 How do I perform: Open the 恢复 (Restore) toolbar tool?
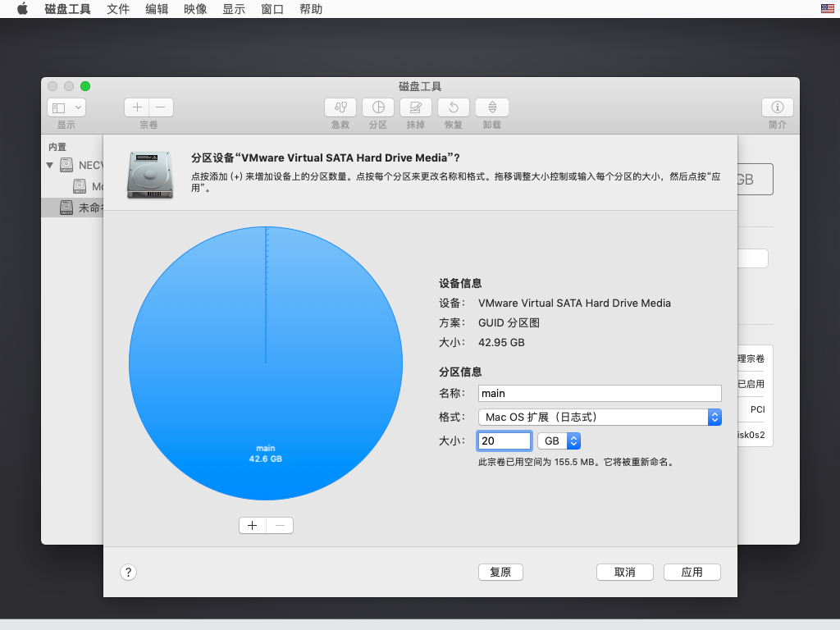pyautogui.click(x=454, y=107)
